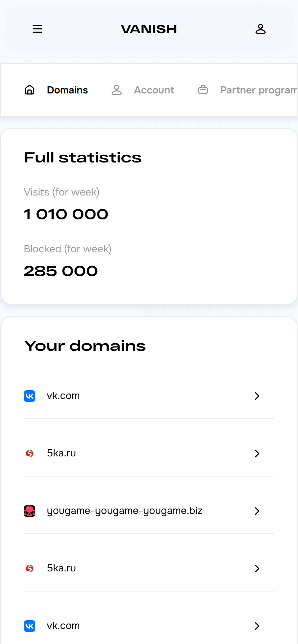Open the second 5ka.ru chevron

point(257,568)
